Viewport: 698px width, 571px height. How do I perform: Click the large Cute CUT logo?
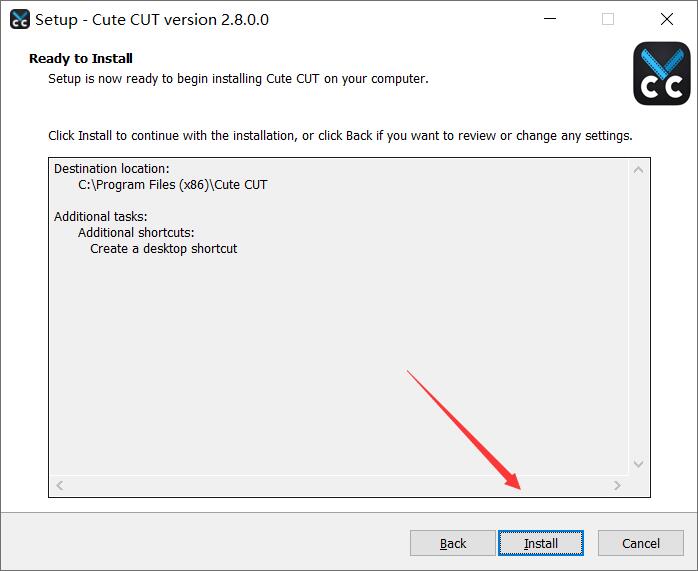662,73
